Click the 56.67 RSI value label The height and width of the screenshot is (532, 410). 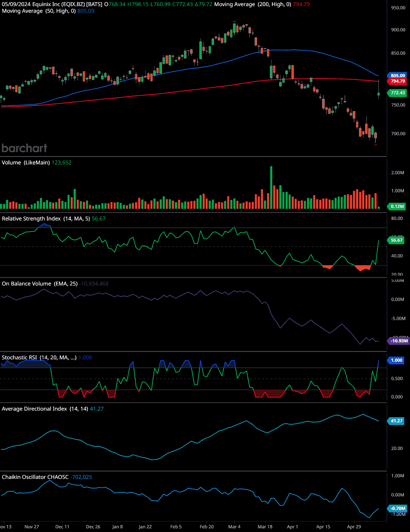click(396, 240)
